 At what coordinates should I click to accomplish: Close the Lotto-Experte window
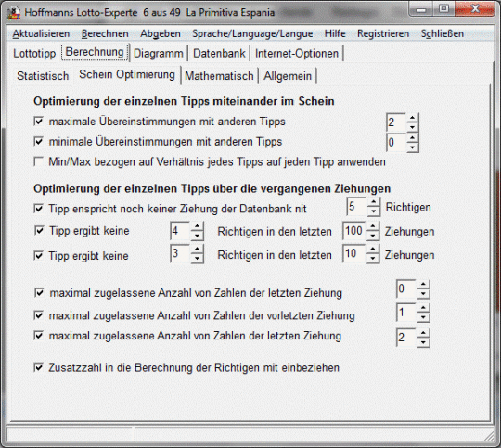(475, 9)
